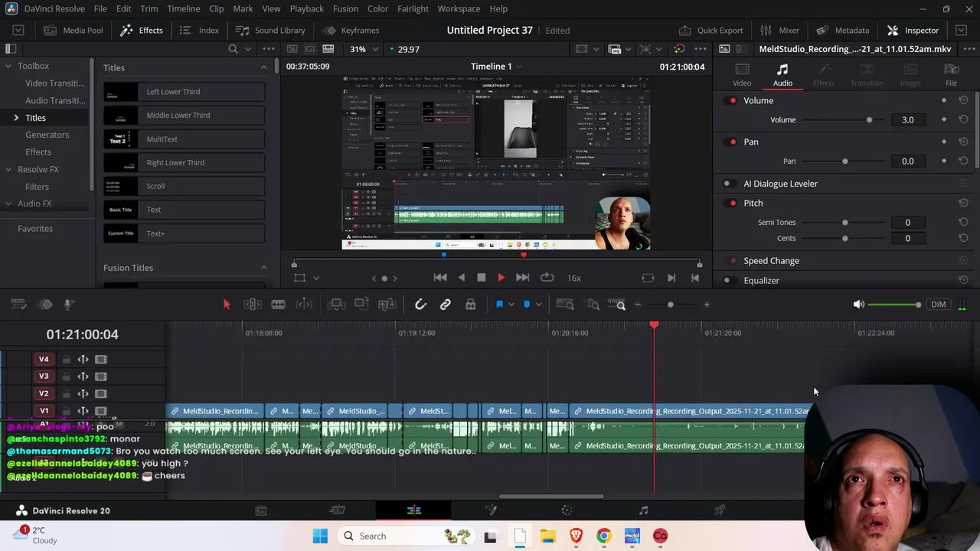Toggle auto track selector on V3
The image size is (980, 551).
pyautogui.click(x=83, y=377)
